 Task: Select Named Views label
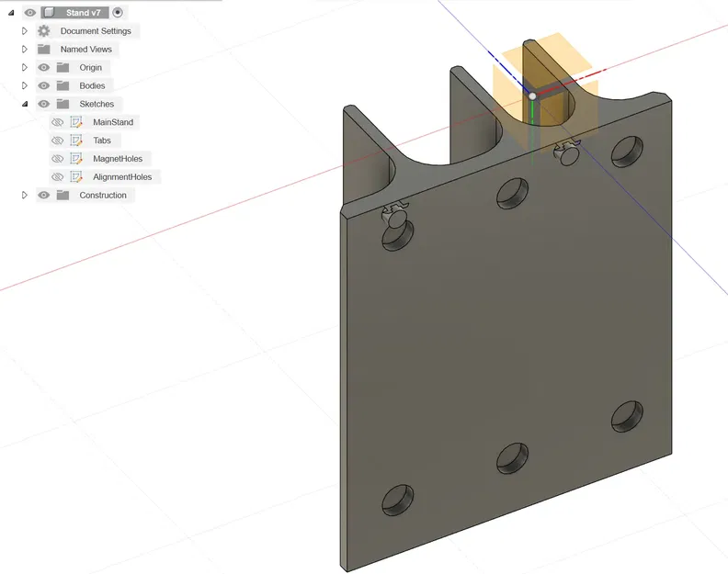85,50
